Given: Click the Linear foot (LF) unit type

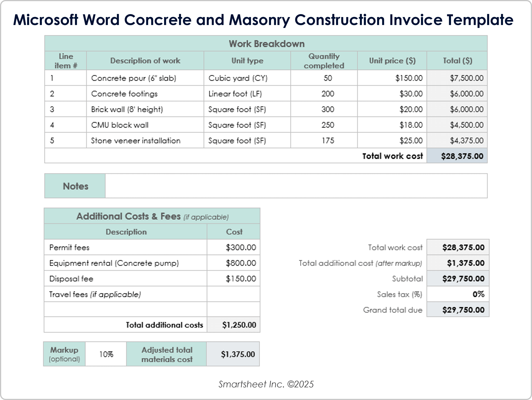Looking at the screenshot, I should pyautogui.click(x=235, y=94).
